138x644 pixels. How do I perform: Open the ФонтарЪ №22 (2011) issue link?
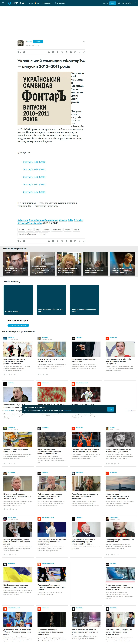[x=35, y=192]
